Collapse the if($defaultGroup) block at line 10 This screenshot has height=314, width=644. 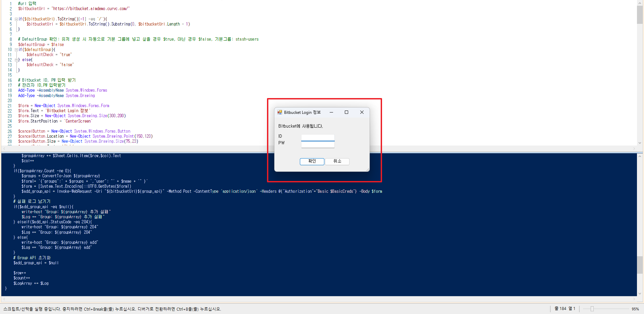click(x=16, y=50)
